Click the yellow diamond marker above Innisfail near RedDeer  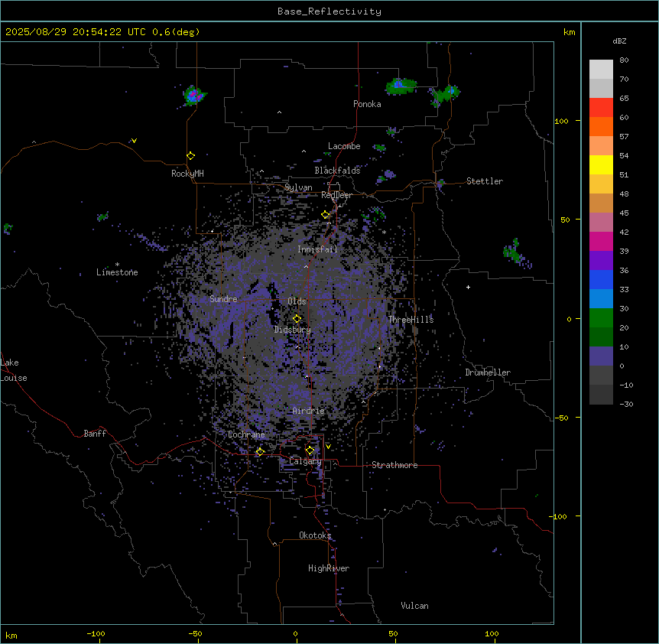(x=326, y=215)
